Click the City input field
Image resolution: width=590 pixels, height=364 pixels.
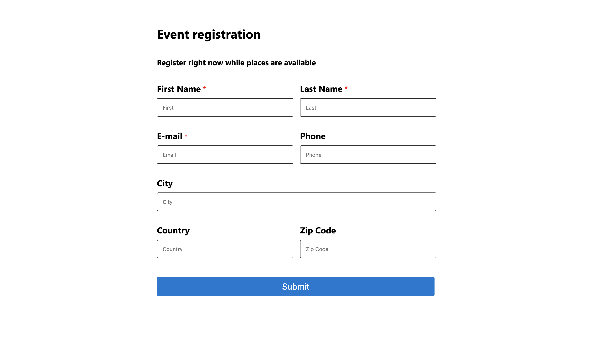point(296,202)
